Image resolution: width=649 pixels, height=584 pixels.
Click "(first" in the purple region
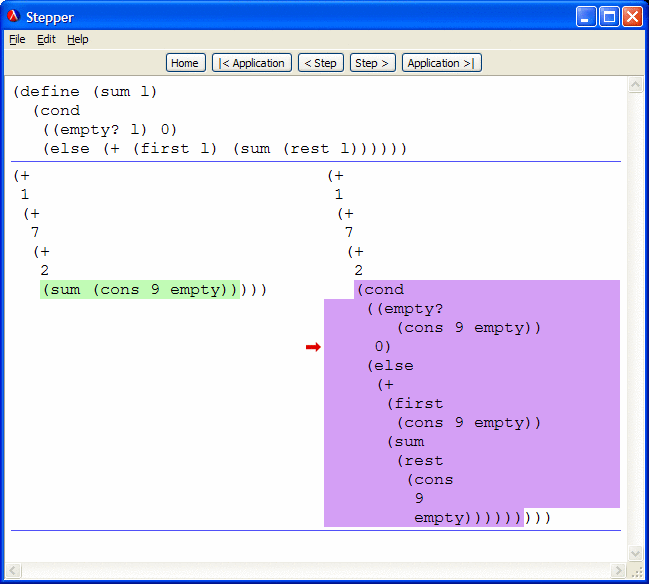tap(415, 404)
